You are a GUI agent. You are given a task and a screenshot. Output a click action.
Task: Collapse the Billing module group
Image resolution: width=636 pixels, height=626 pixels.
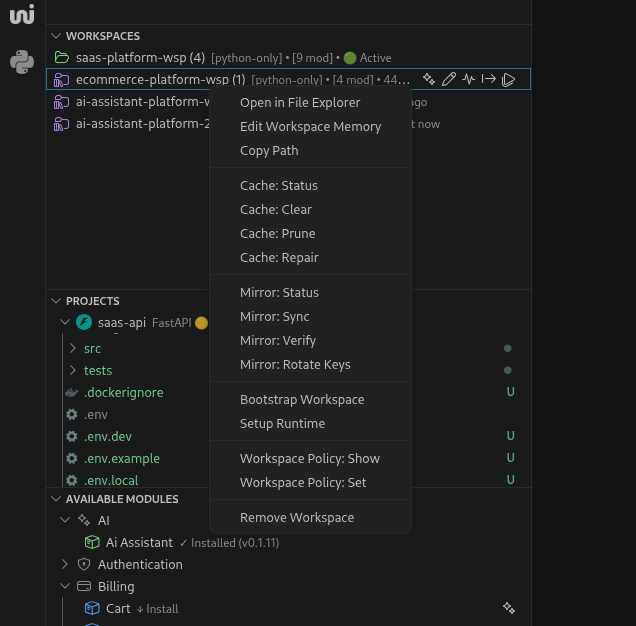coord(65,586)
